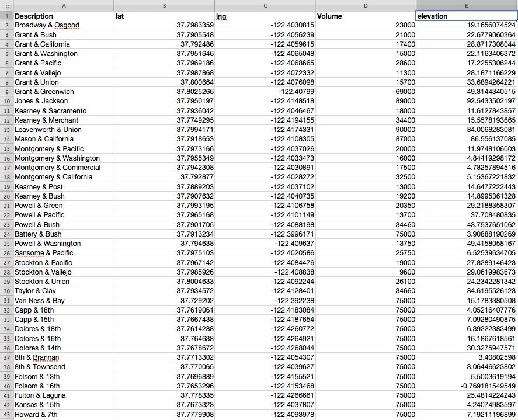Select the 'Powell & Pacific' cell
518x420 pixels.
click(x=64, y=215)
